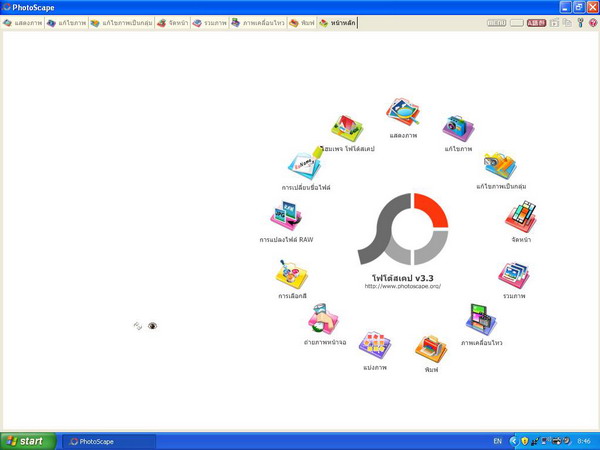Viewport: 600px width, 450px height.
Task: Open the รวมภาพ combine circle icon
Action: click(x=514, y=275)
